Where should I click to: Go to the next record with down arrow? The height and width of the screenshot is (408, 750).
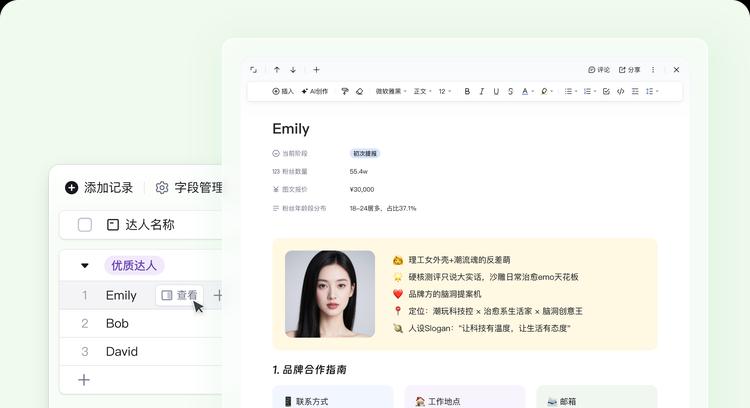pyautogui.click(x=293, y=70)
